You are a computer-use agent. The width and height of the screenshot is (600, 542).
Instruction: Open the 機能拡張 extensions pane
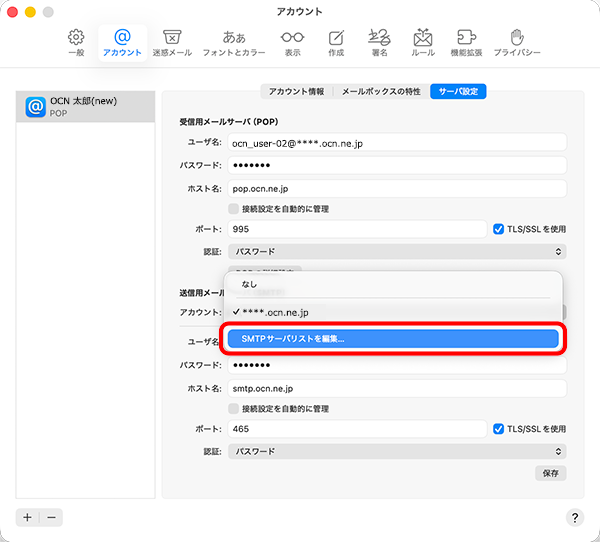tap(466, 42)
